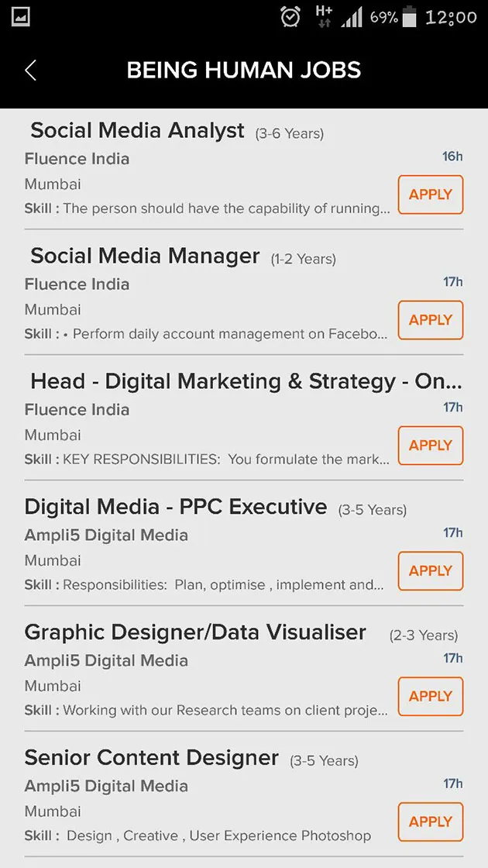Apply for the Social Media Manager job

(x=431, y=320)
